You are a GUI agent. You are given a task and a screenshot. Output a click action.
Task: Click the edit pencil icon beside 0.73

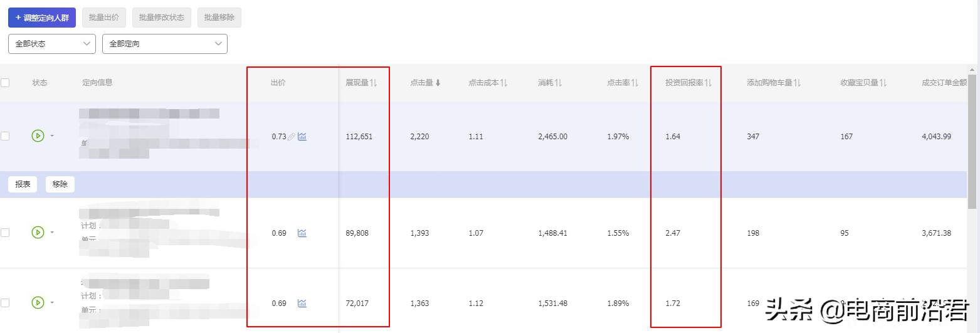tap(292, 136)
